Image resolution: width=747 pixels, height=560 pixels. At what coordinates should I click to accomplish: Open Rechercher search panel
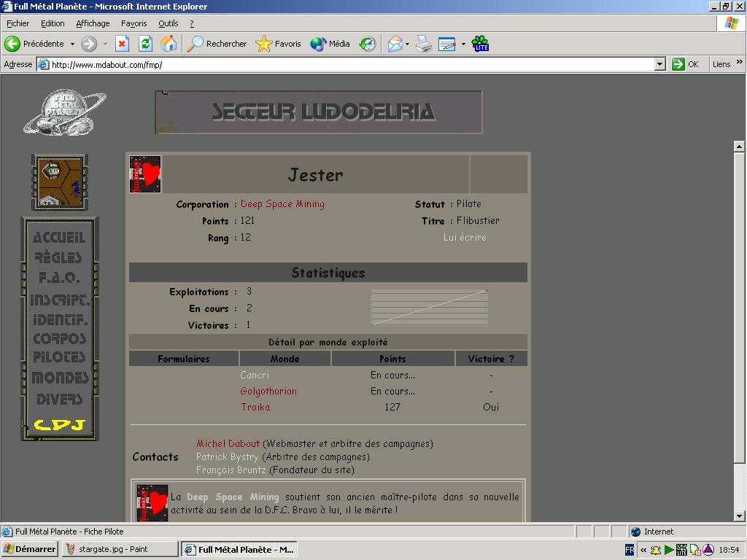(217, 44)
